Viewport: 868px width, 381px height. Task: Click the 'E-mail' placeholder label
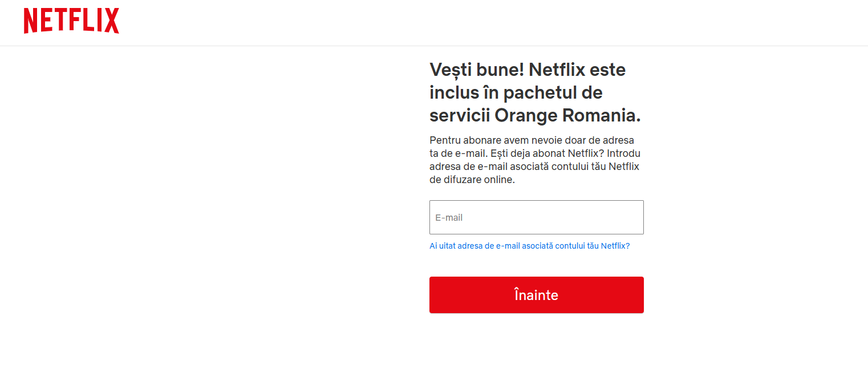tap(449, 218)
